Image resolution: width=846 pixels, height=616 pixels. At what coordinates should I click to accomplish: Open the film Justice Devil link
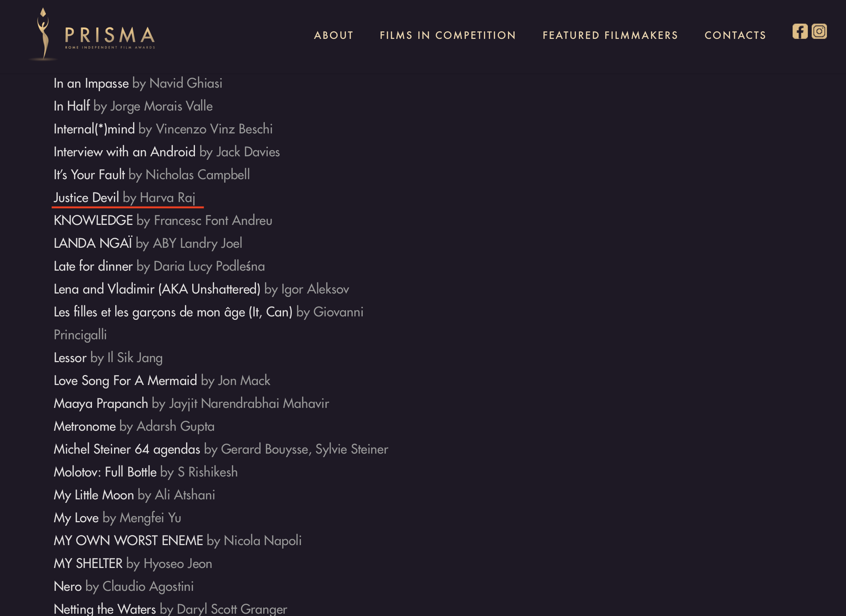(124, 197)
